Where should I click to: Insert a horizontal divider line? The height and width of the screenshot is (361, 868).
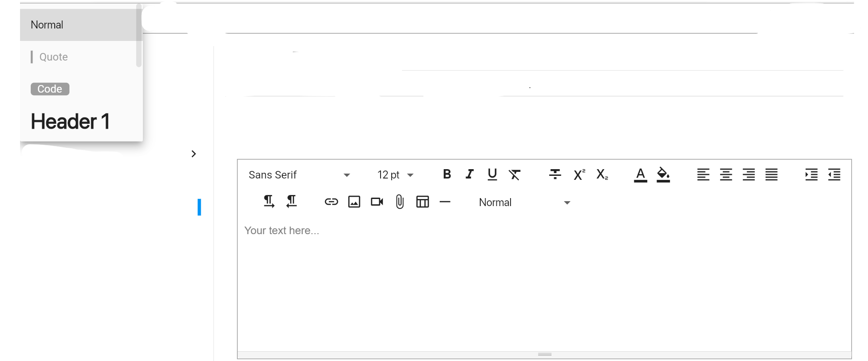pyautogui.click(x=445, y=202)
